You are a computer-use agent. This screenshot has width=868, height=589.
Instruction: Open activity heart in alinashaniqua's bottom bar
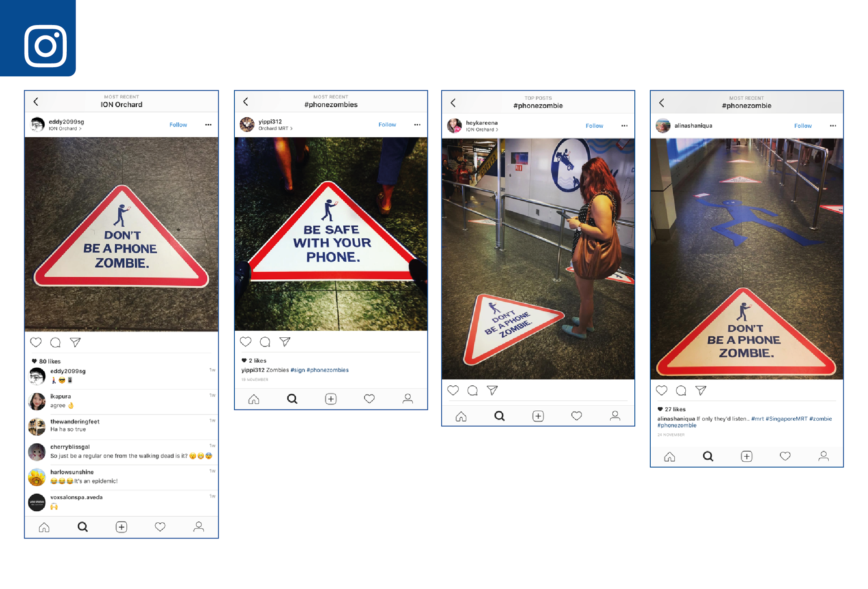pyautogui.click(x=785, y=456)
